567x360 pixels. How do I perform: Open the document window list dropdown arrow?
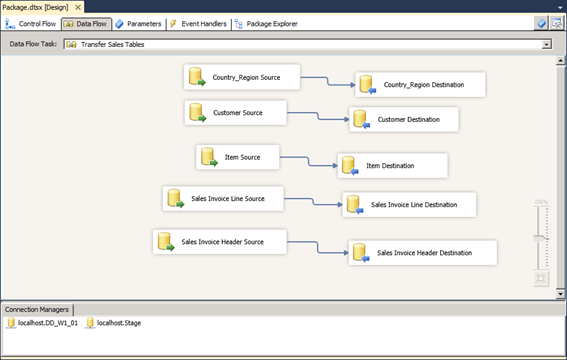tap(560, 7)
